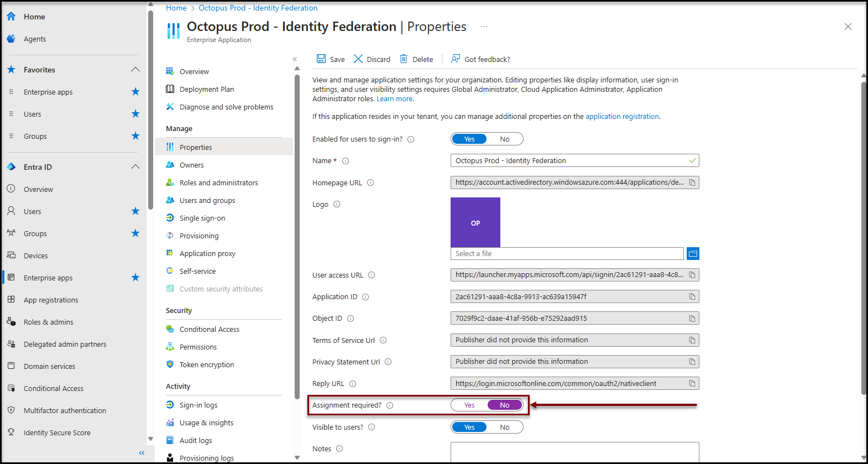Click the Discard button
The width and height of the screenshot is (868, 464).
click(x=372, y=59)
